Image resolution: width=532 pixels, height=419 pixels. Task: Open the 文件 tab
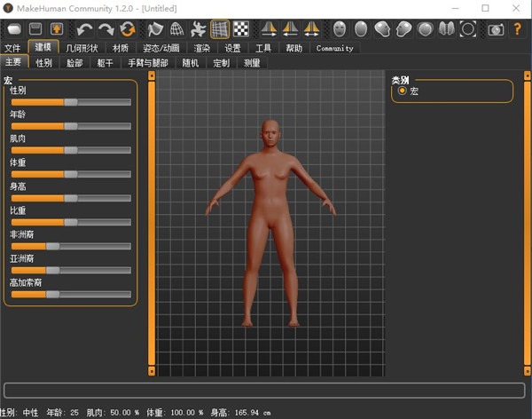(x=12, y=48)
